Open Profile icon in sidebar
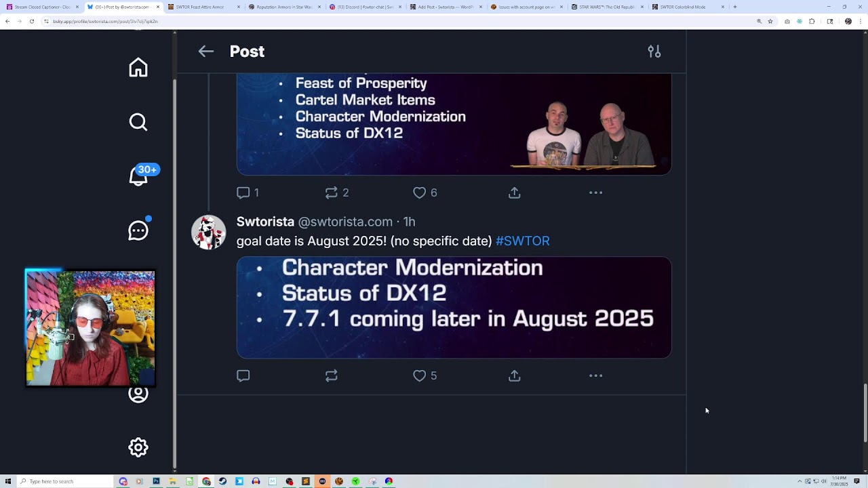The image size is (868, 488). pyautogui.click(x=138, y=394)
